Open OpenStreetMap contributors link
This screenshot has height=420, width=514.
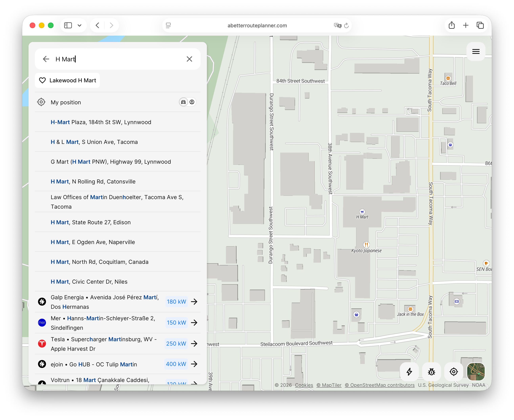[380, 385]
